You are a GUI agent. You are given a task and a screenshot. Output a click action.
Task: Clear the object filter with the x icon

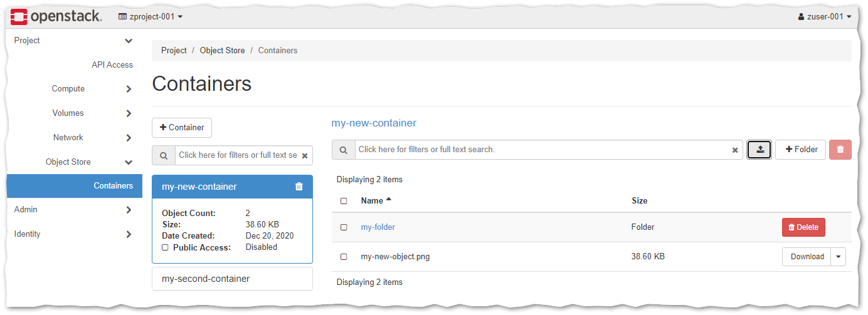tap(735, 150)
